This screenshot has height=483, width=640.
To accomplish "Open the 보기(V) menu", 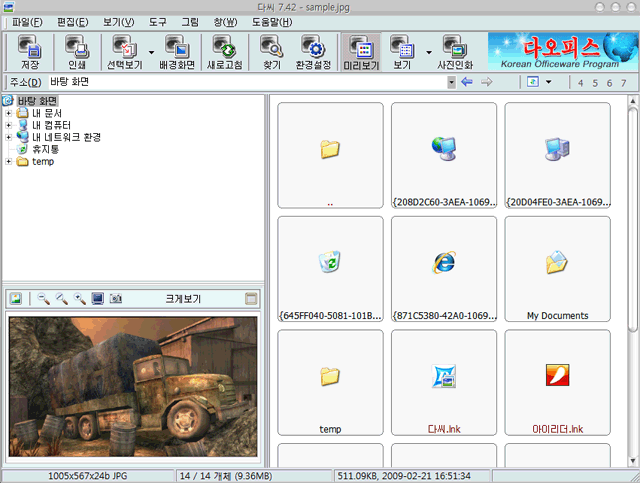I will [x=118, y=22].
